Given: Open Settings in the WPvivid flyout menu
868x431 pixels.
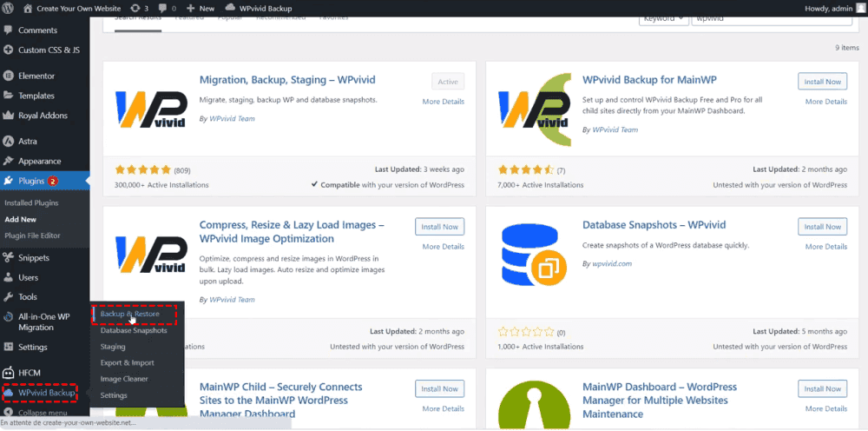Looking at the screenshot, I should 114,395.
